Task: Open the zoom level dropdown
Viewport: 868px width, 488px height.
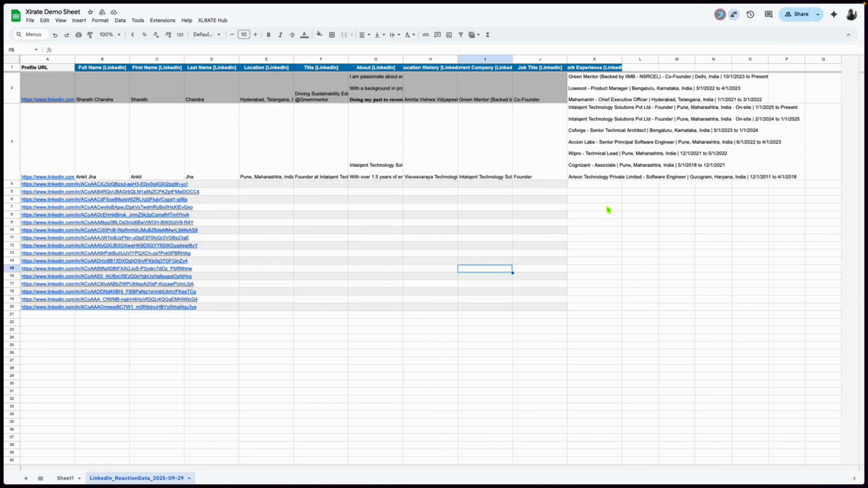Action: click(x=110, y=34)
